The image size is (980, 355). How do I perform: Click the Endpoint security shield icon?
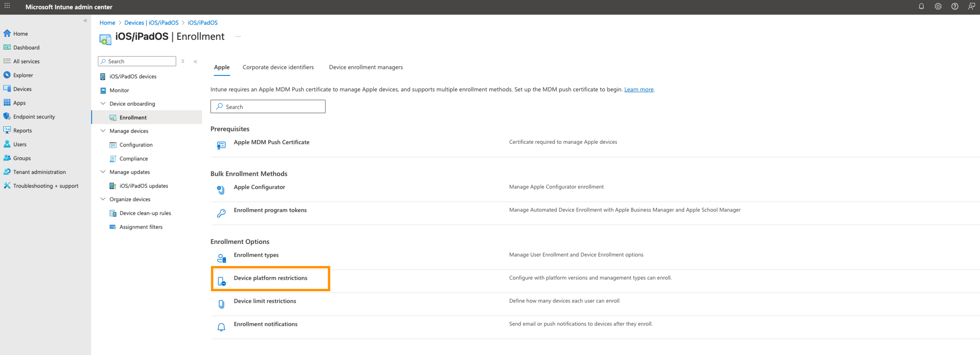(7, 116)
